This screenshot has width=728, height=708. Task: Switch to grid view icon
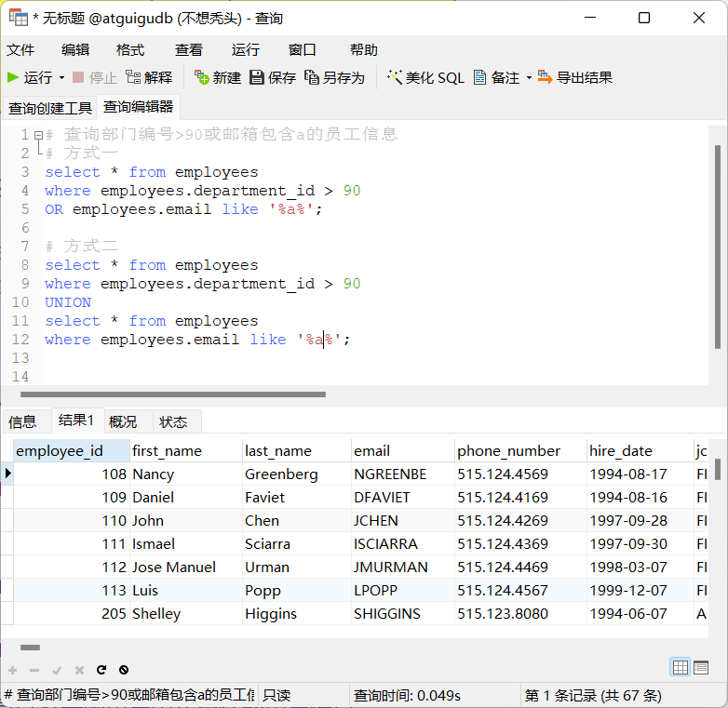coord(681,668)
